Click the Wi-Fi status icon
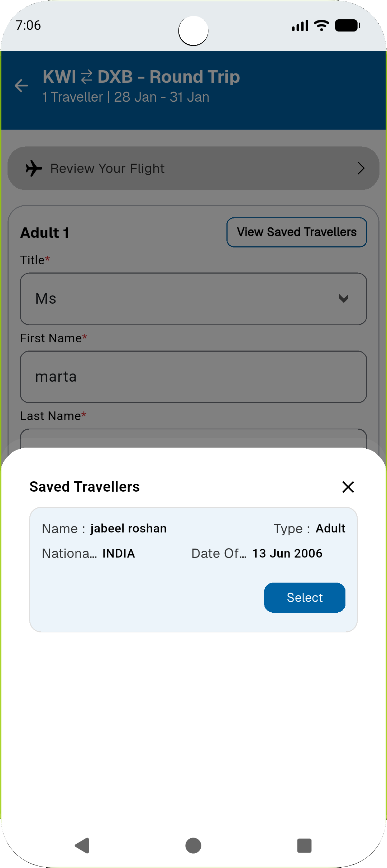Screen dimensions: 387x868 tap(321, 25)
